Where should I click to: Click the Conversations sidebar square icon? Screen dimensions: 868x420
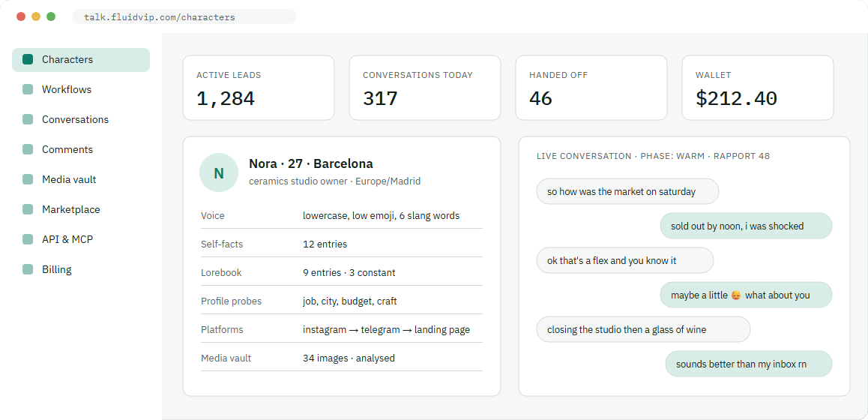[x=28, y=119]
